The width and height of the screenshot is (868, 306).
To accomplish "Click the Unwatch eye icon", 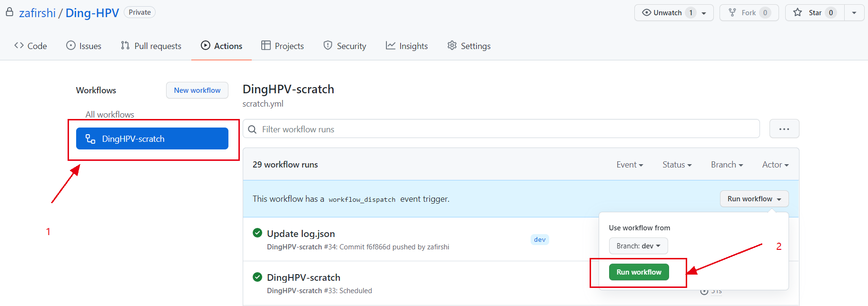I will pos(646,12).
